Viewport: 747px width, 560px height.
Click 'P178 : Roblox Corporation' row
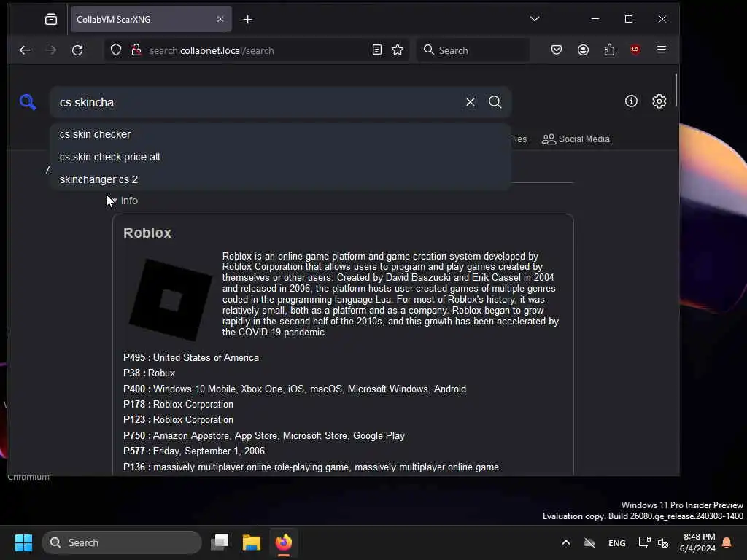(x=178, y=404)
